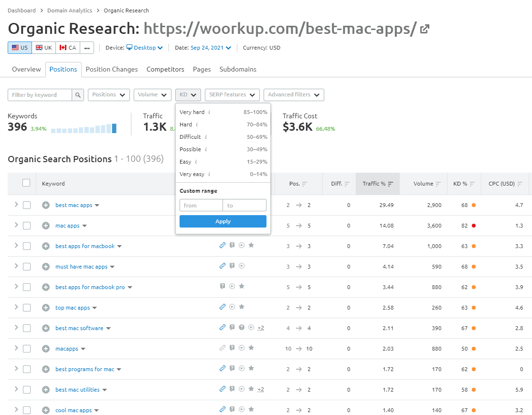The image size is (532, 415).
Task: Select 'Easy 15–29%' KD option
Action: click(223, 162)
